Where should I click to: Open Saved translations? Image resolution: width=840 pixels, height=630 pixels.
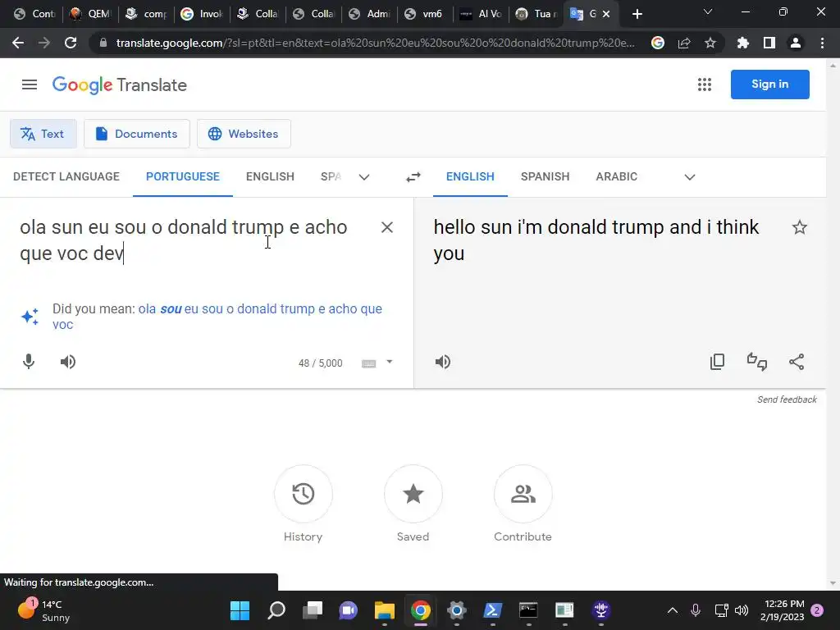pyautogui.click(x=413, y=494)
